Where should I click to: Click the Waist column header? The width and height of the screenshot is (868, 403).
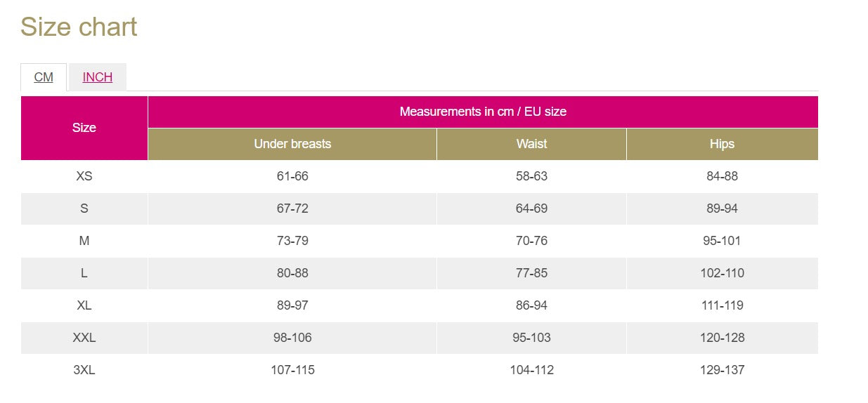click(x=531, y=144)
